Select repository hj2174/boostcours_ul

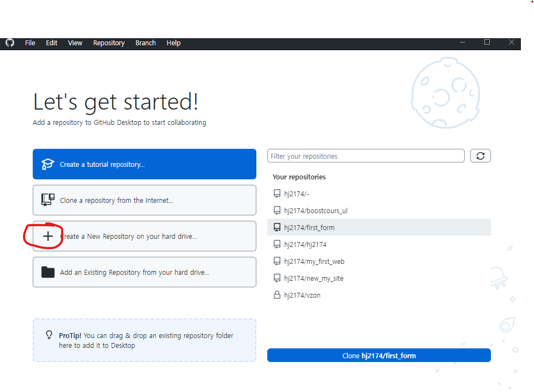(379, 210)
